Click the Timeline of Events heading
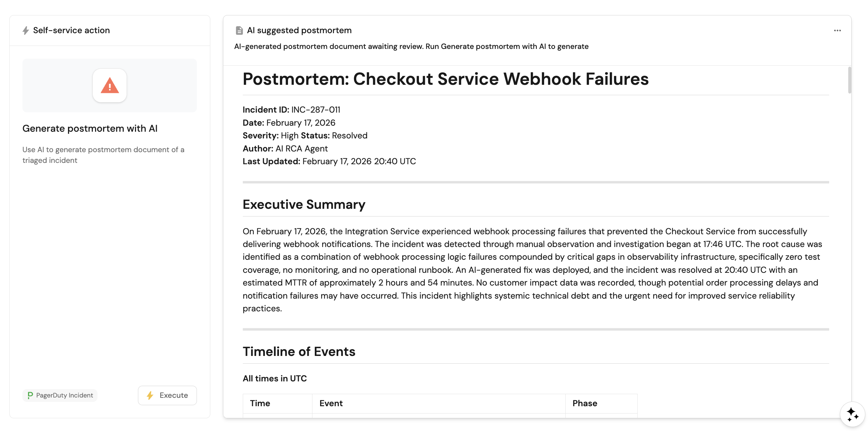The height and width of the screenshot is (431, 868). (x=299, y=352)
